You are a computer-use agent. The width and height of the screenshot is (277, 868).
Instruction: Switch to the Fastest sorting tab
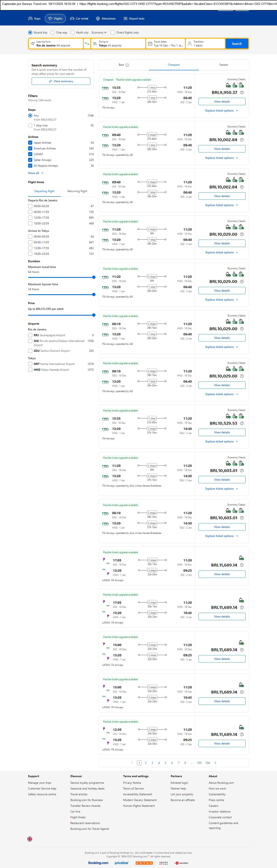pyautogui.click(x=223, y=65)
